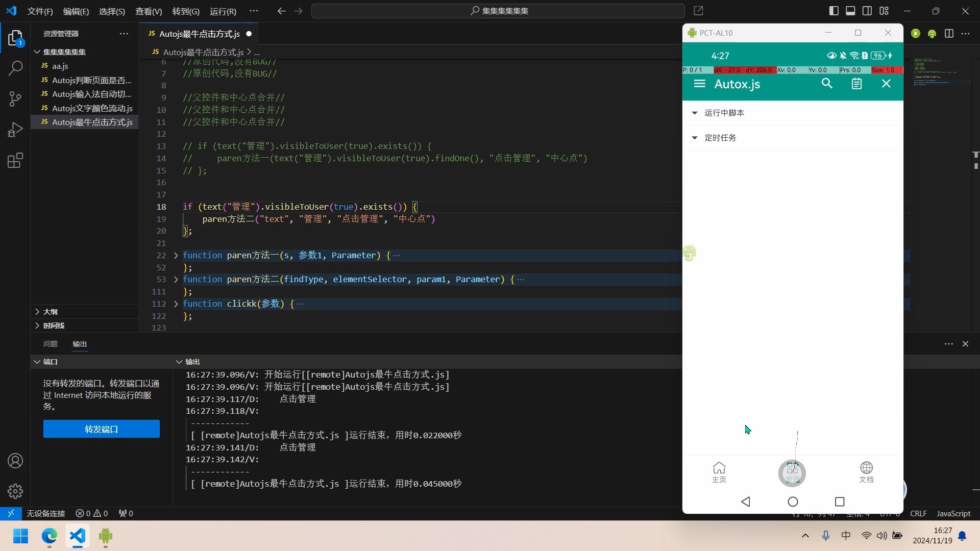Expand function paren方法一 code block
980x551 pixels.
tap(175, 255)
